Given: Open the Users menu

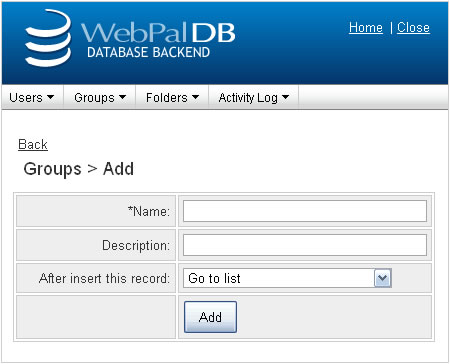Looking at the screenshot, I should tap(32, 98).
